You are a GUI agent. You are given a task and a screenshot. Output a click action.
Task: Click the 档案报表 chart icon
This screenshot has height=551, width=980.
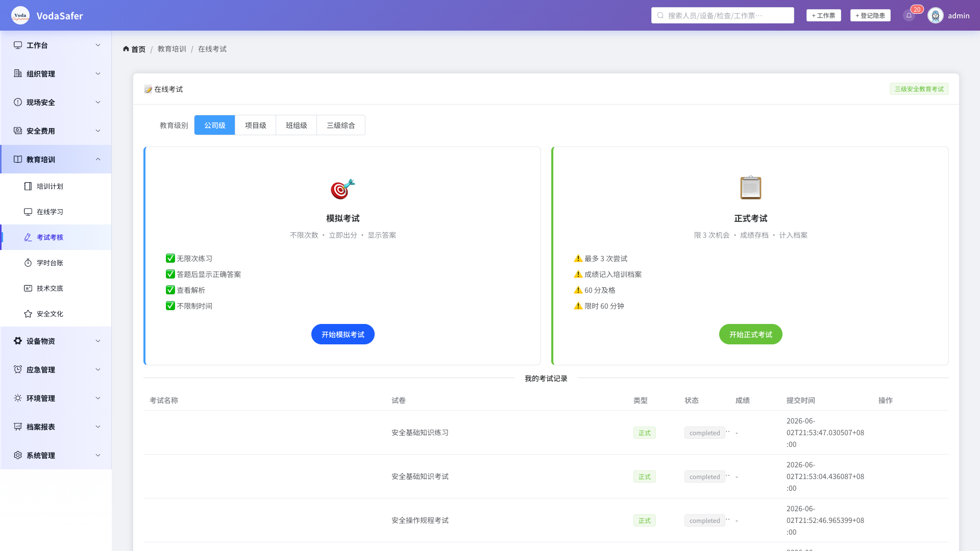(x=18, y=427)
